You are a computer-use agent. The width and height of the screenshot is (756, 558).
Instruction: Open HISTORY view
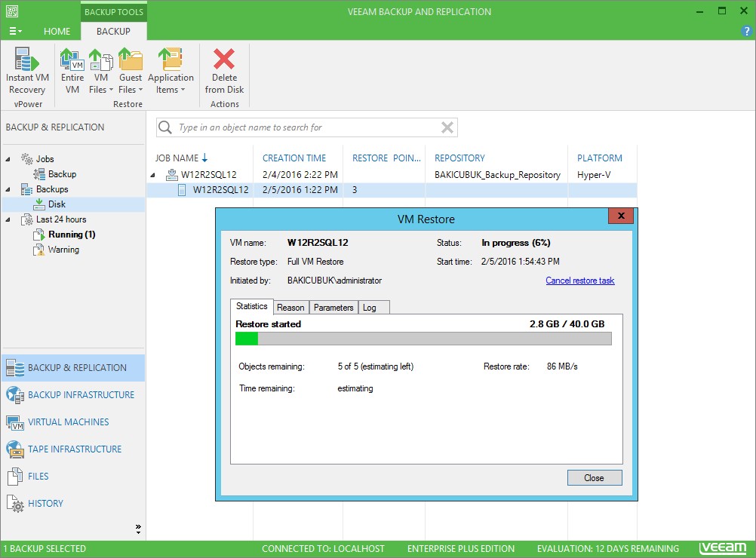pos(73,503)
